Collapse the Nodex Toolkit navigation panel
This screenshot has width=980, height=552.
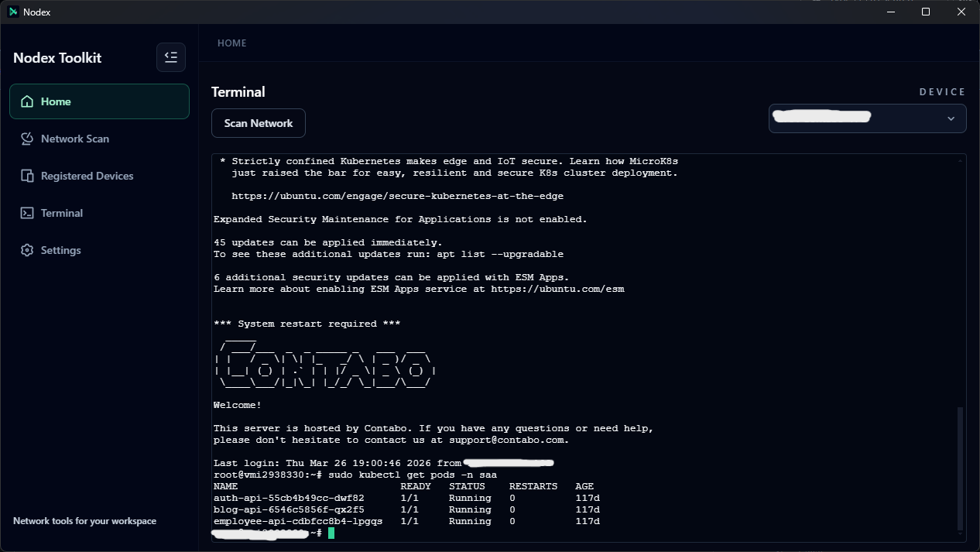coord(171,57)
